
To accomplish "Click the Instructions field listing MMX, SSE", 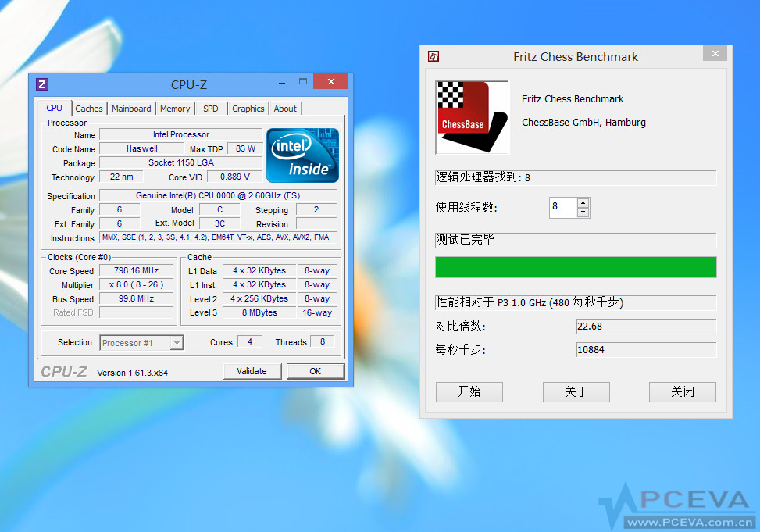I will (218, 237).
